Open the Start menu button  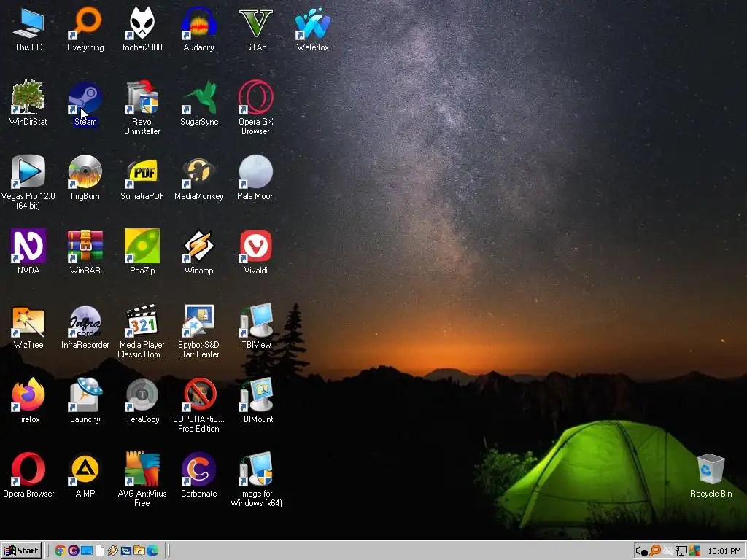point(21,551)
